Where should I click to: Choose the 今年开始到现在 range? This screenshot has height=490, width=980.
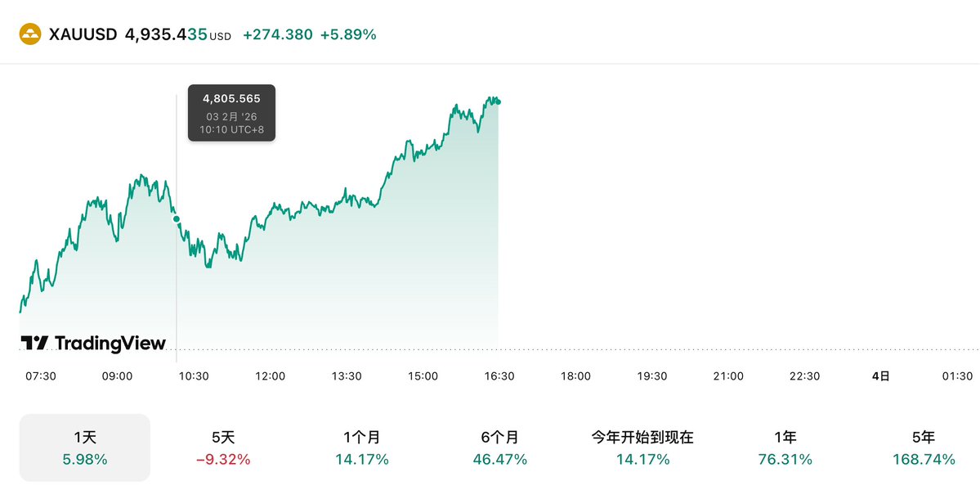(642, 447)
